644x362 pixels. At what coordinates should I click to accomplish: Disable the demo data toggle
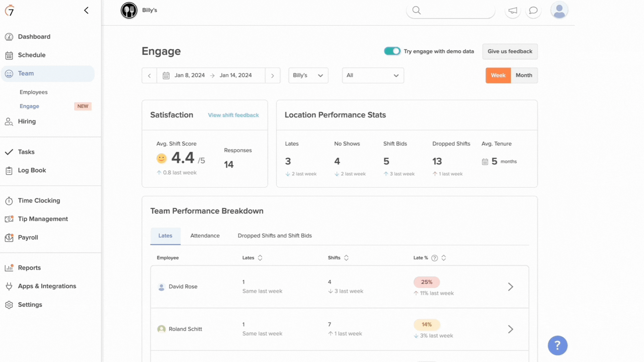392,51
